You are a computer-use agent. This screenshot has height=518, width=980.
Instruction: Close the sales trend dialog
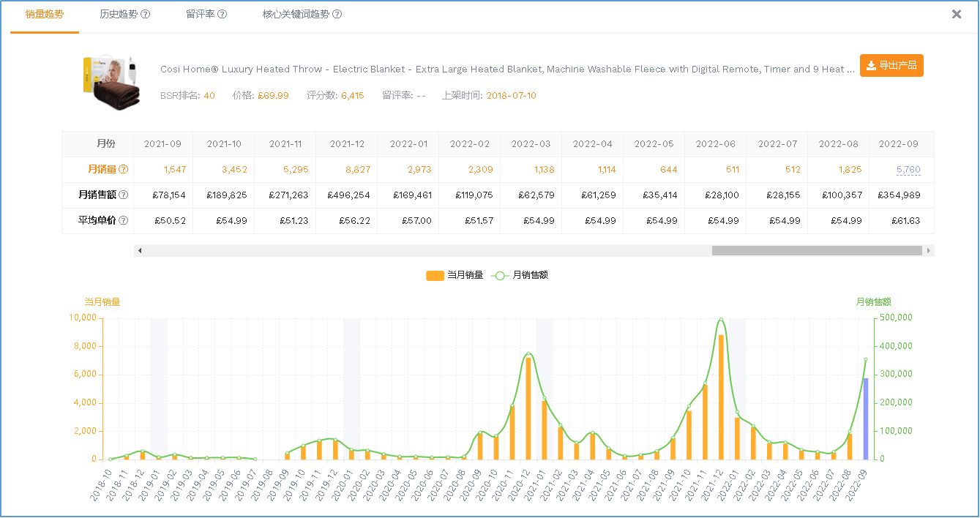coord(956,14)
